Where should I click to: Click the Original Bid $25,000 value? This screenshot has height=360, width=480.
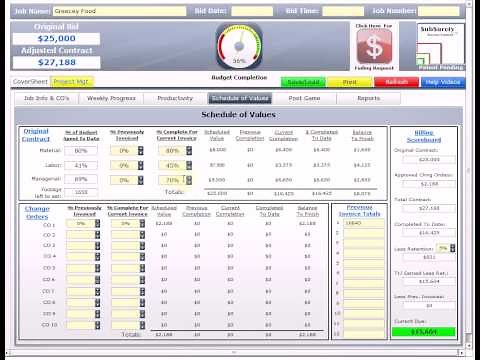tap(56, 39)
